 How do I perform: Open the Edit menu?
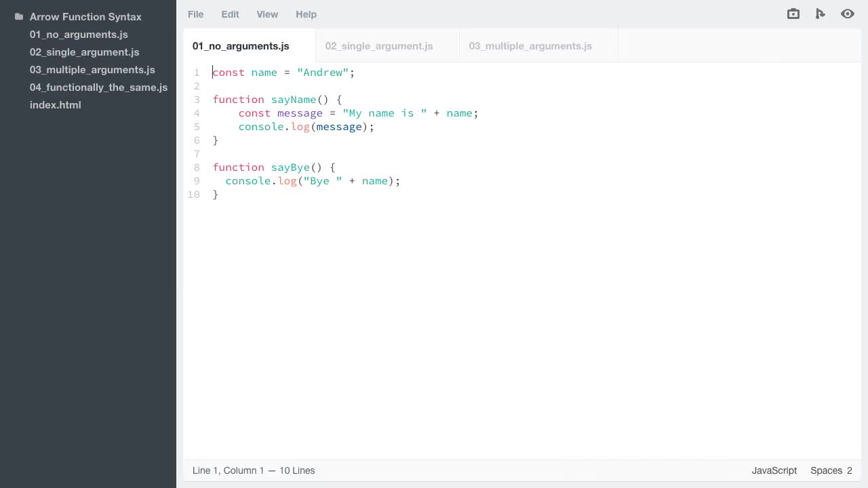coord(230,14)
